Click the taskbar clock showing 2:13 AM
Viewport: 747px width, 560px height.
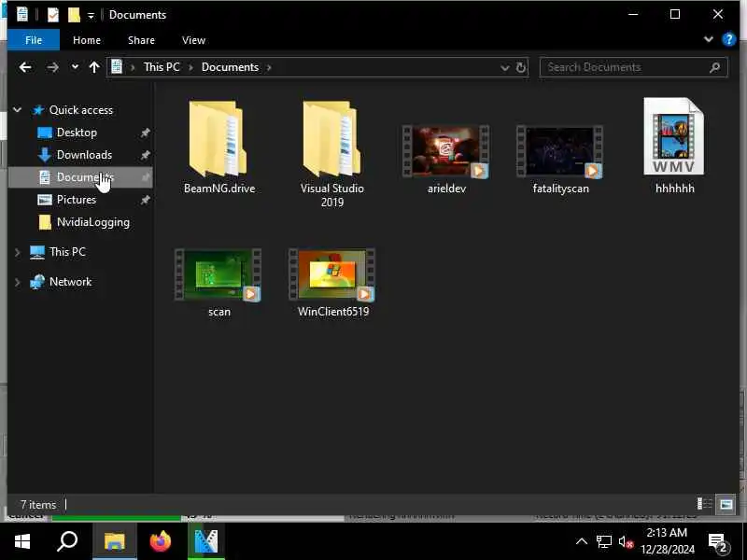pos(668,541)
